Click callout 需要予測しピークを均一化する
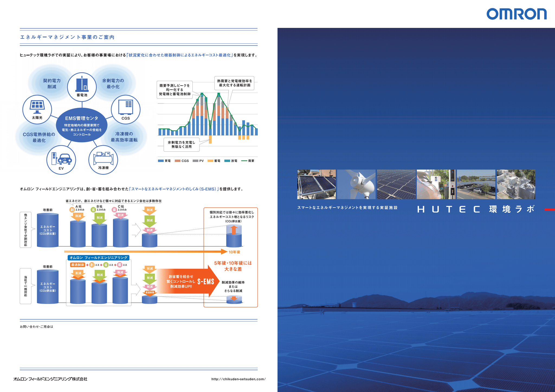Screen dimensions: 555x392 tap(175, 90)
